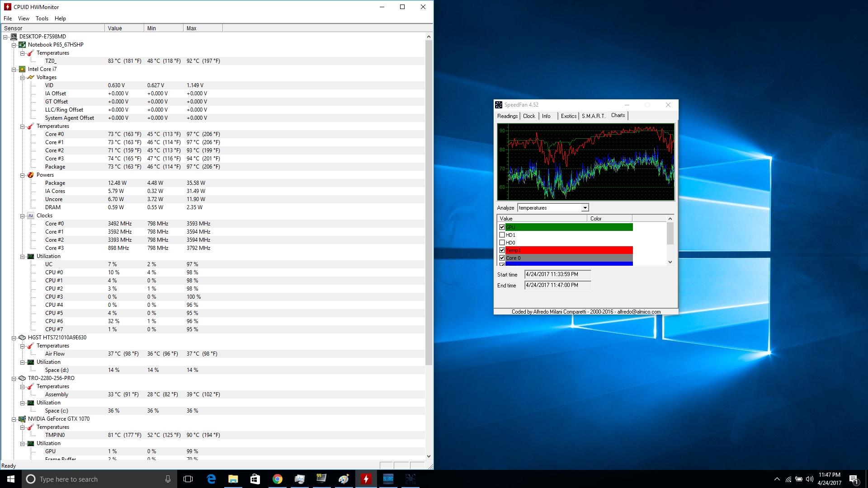The height and width of the screenshot is (488, 868).
Task: Switch to the Exotics tab in SpeedFan
Action: [569, 116]
